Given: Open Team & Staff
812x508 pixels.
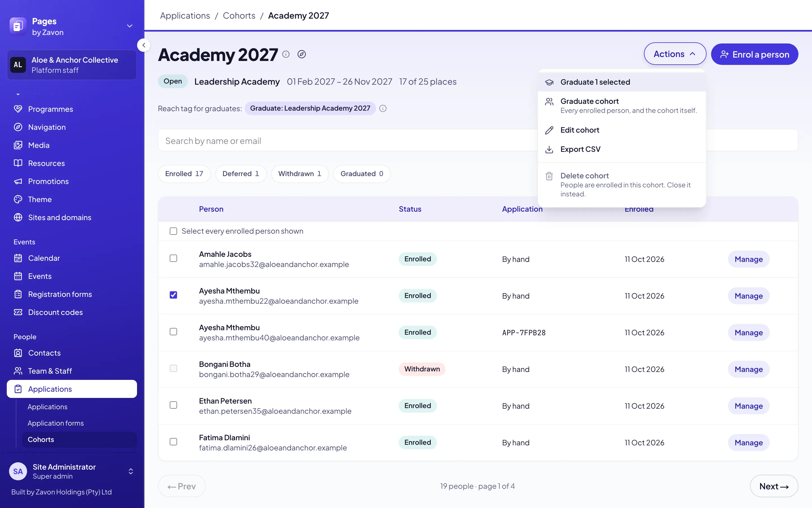Looking at the screenshot, I should [72, 371].
